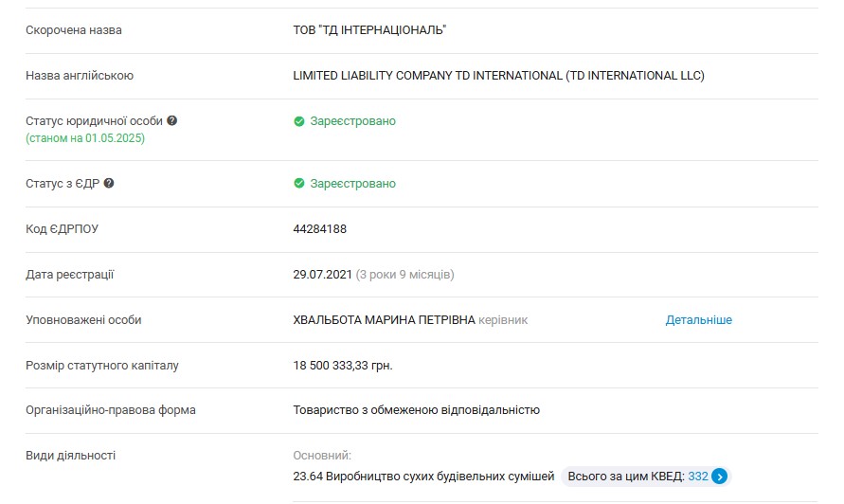844x504 pixels.
Task: Click the Основний: label under activities
Action: 322,456
